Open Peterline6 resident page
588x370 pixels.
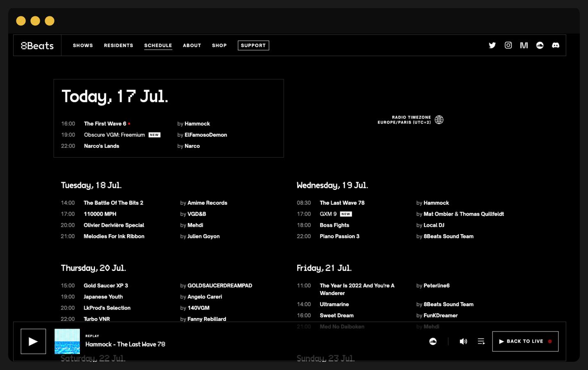(x=436, y=286)
